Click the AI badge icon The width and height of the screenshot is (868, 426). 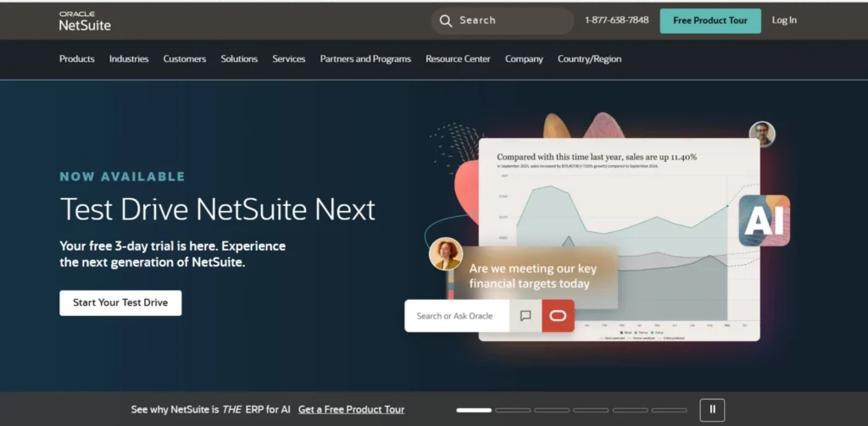click(765, 221)
